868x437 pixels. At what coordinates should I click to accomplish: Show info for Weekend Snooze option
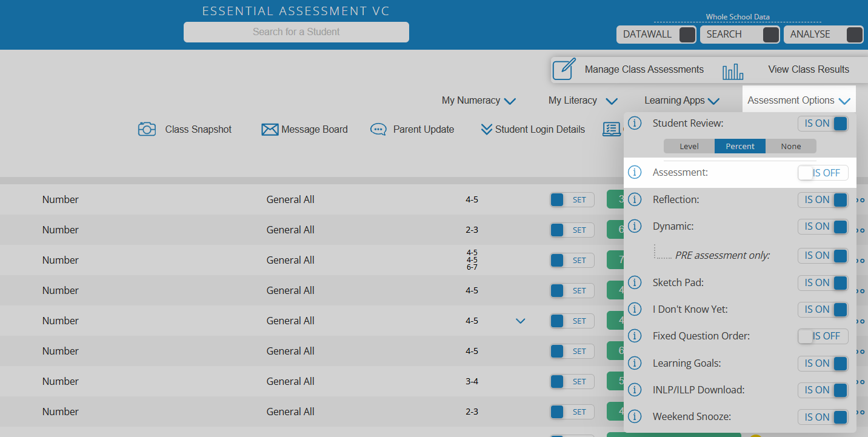tap(634, 417)
